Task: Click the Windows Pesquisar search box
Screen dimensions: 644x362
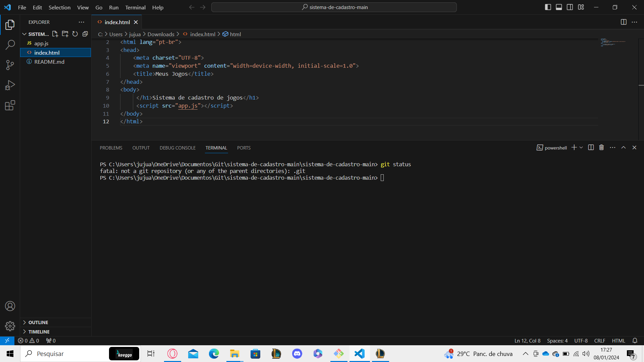Action: tap(80, 354)
